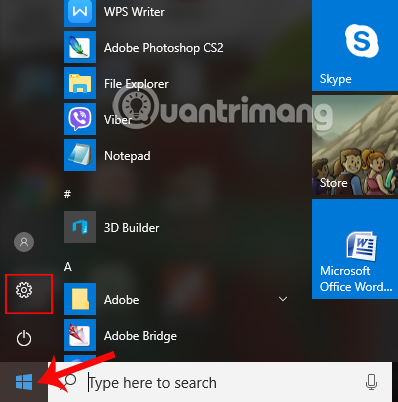Select the 'Adobe Bridge' label
398x402 pixels.
(140, 336)
